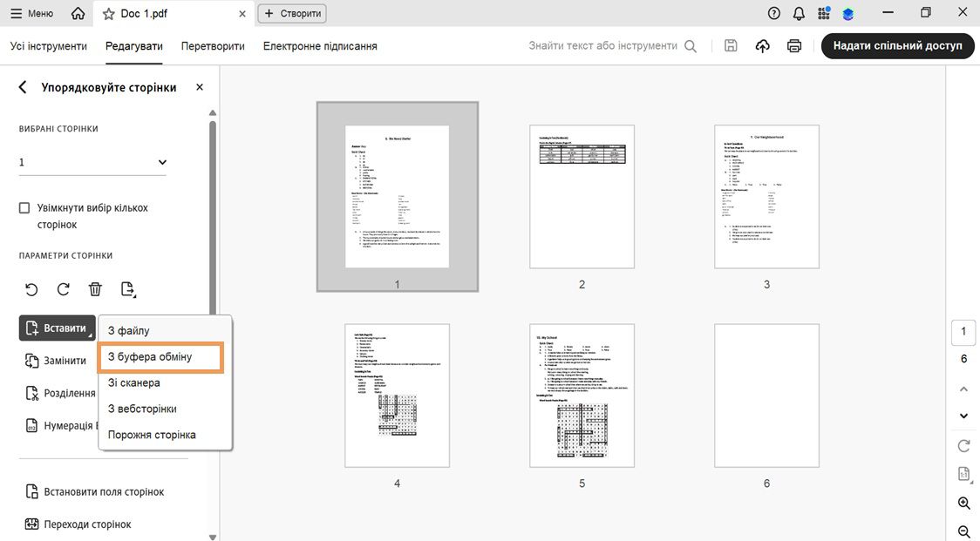Click the page display fit icon

[x=963, y=474]
